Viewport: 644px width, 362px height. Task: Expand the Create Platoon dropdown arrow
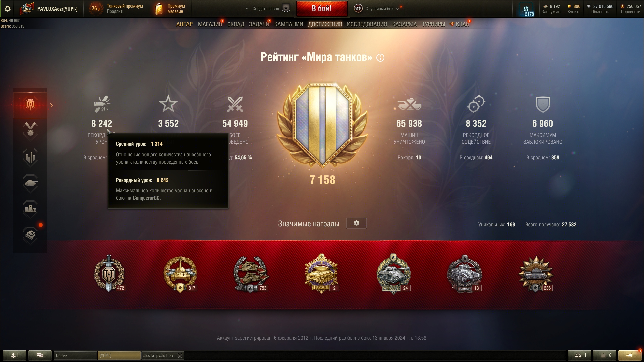click(x=247, y=9)
